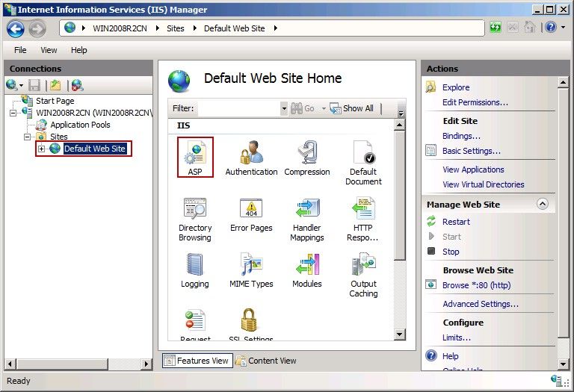
Task: Click the Limits link under Configure
Action: pos(457,337)
